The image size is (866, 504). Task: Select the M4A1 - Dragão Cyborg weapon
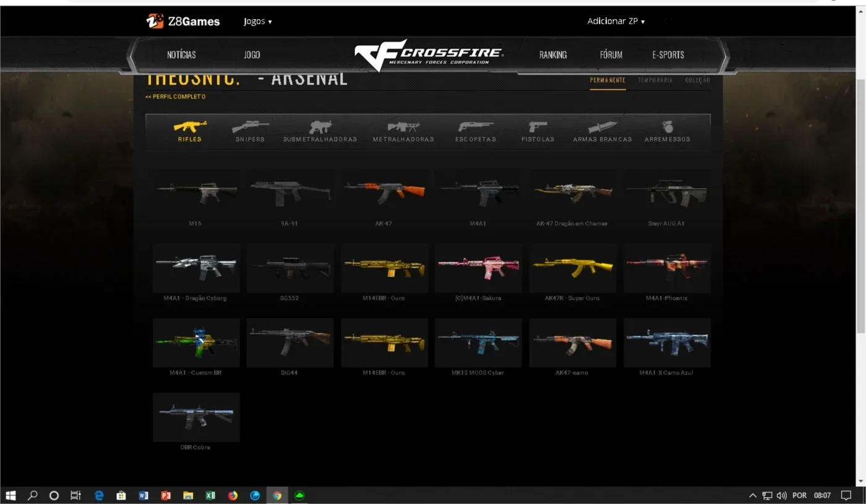click(x=196, y=268)
